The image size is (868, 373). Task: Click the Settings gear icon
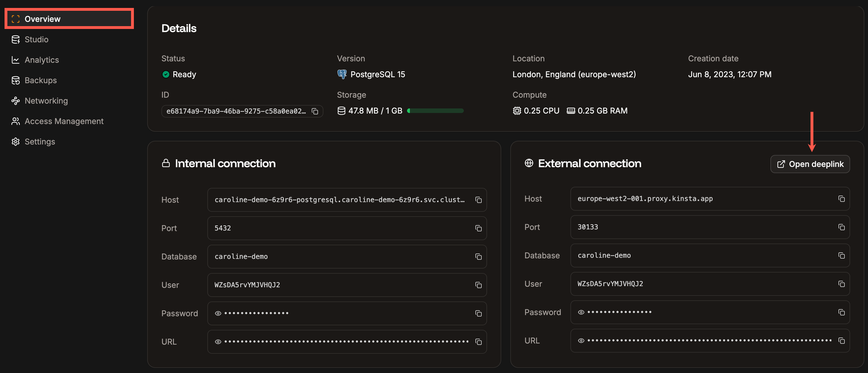coord(16,141)
